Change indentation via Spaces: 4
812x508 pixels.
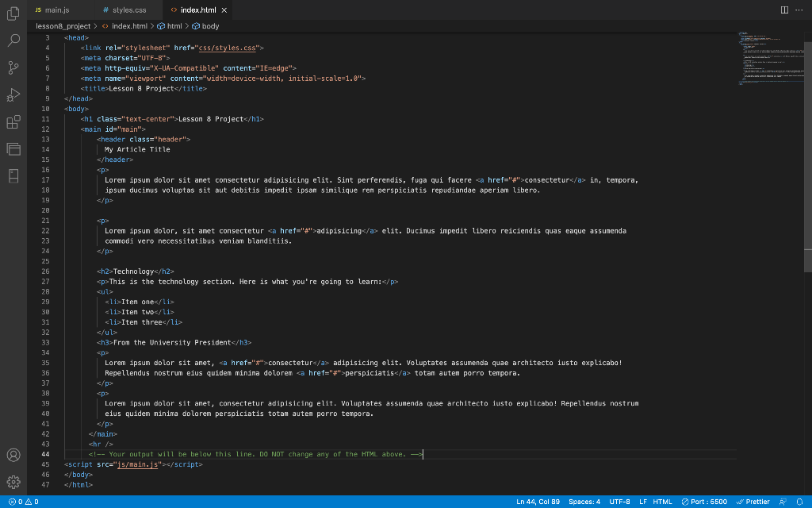point(584,502)
